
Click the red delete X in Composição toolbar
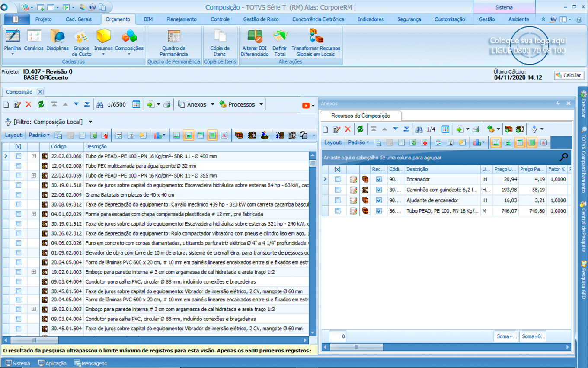pos(28,104)
